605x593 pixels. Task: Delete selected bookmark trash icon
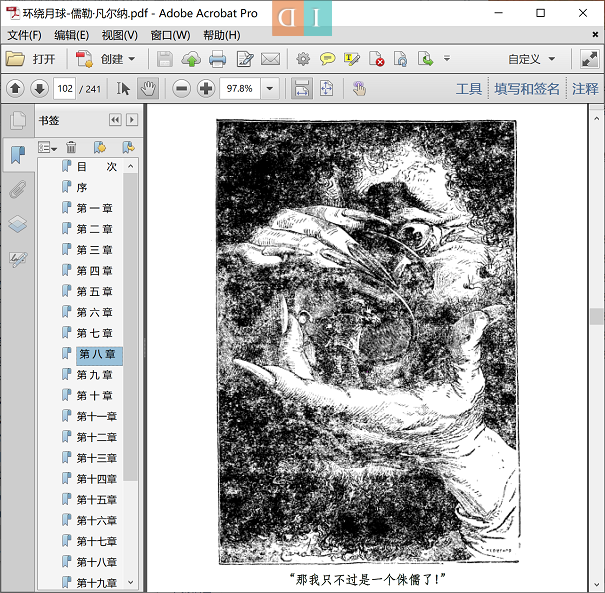71,147
